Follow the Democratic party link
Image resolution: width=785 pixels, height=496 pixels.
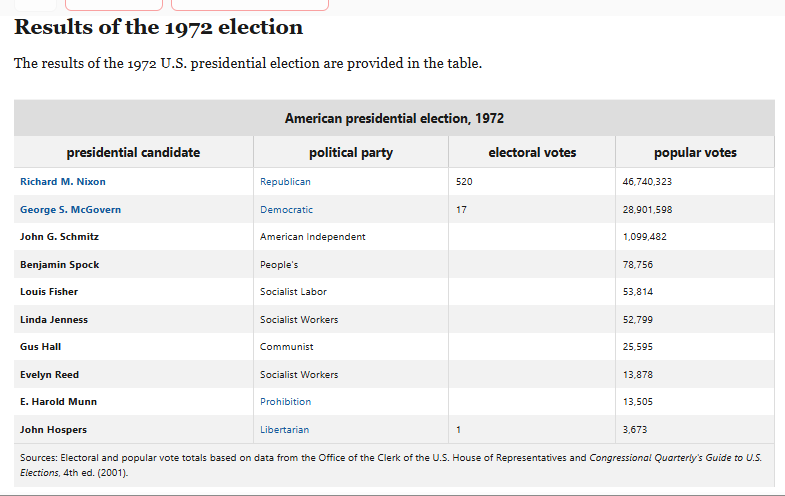286,210
